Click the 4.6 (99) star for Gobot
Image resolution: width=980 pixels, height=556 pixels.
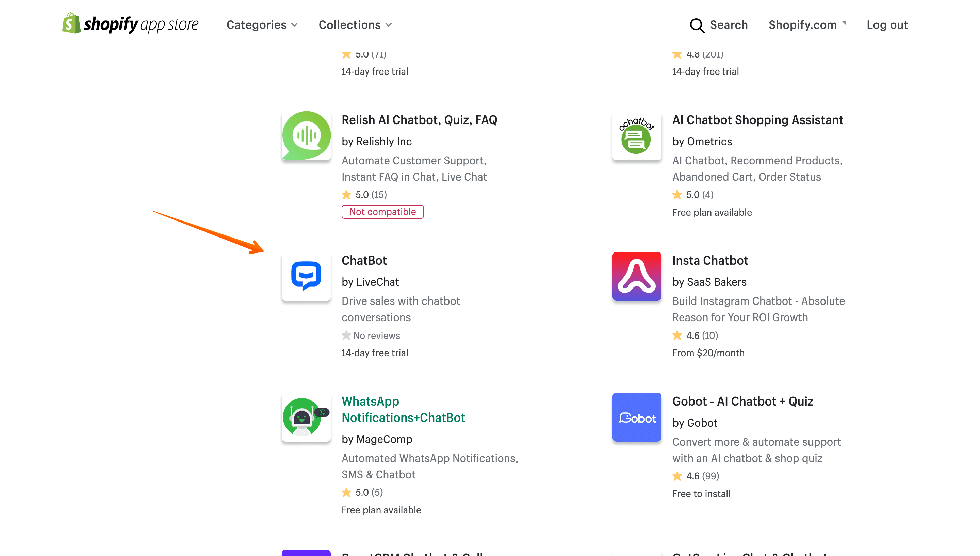point(677,476)
